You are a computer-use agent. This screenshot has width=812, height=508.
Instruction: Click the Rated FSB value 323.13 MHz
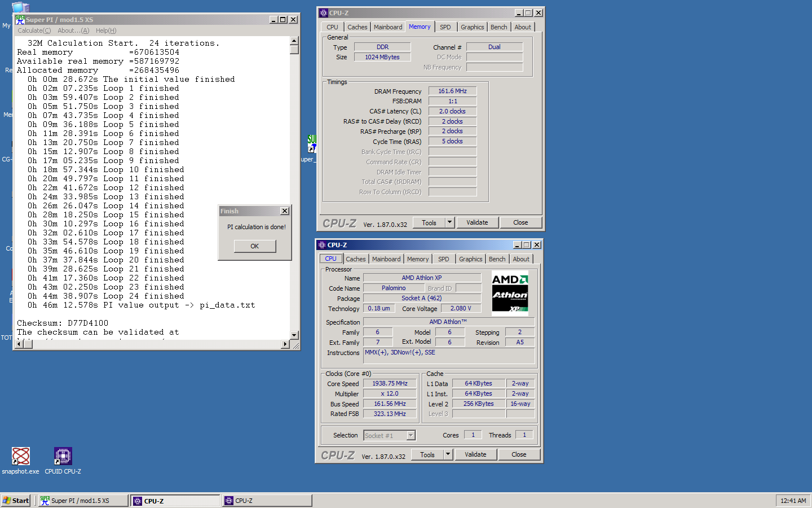[x=390, y=414]
